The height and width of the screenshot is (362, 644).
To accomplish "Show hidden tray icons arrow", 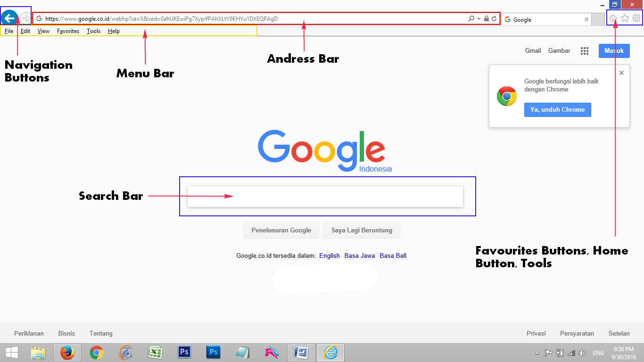I will (537, 353).
